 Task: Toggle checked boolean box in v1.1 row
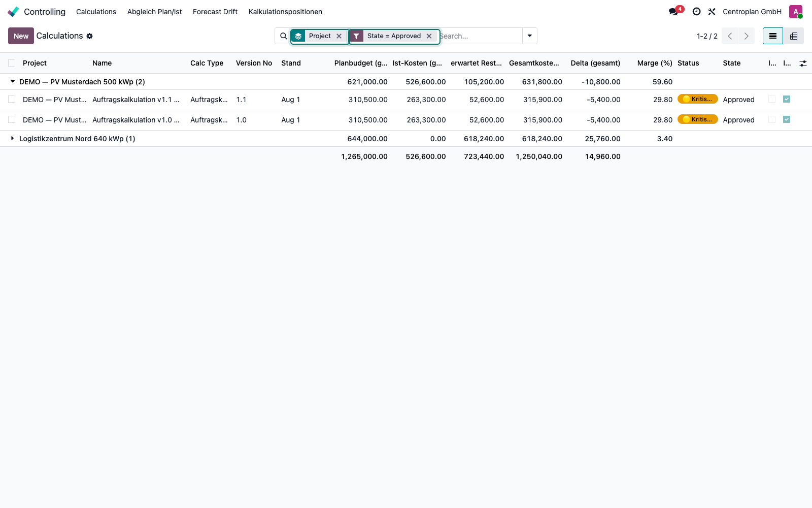787,99
